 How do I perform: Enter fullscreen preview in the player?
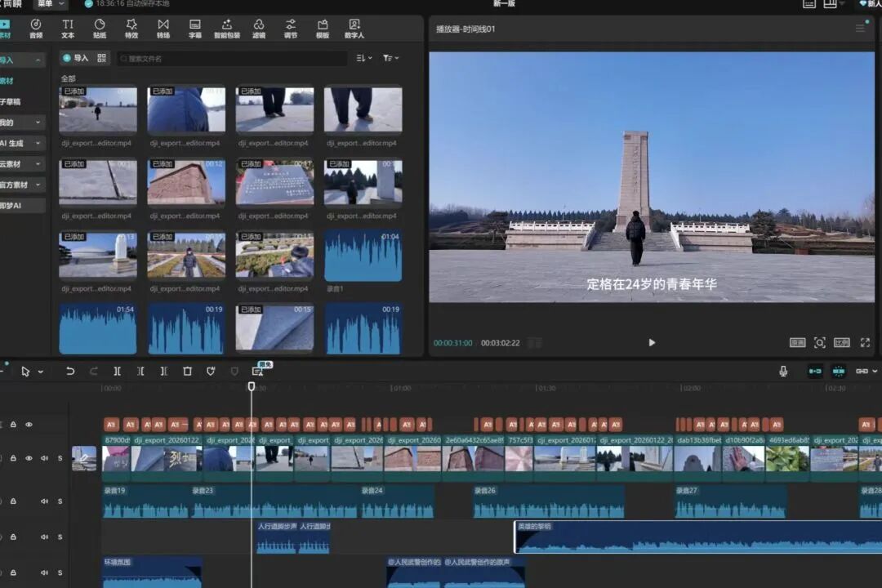[x=865, y=343]
